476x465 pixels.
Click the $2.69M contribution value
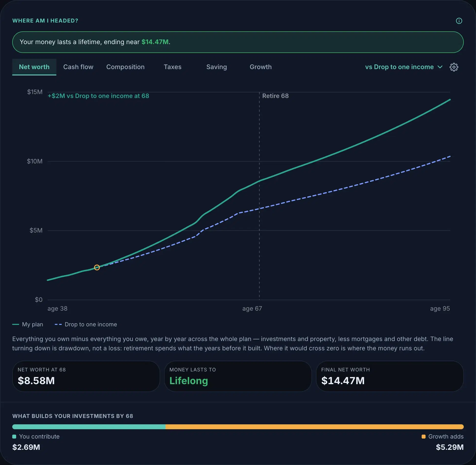[26, 447]
